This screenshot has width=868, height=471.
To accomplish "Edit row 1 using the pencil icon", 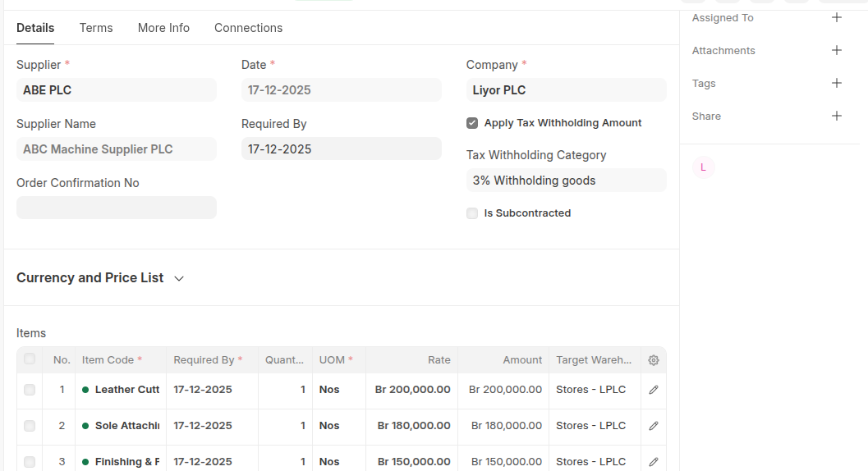I will [654, 390].
